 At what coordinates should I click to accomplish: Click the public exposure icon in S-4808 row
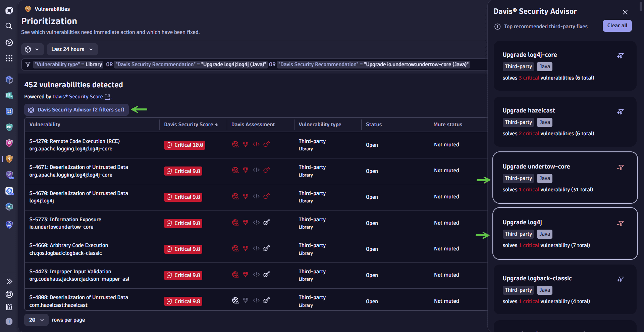[235, 300]
